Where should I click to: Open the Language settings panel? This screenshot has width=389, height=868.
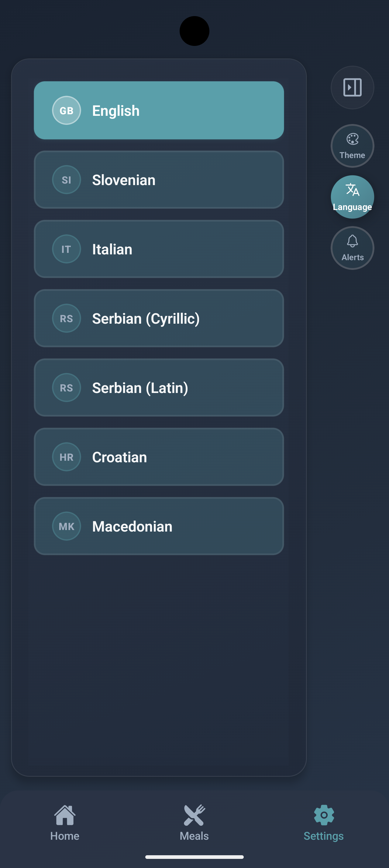[x=352, y=197]
